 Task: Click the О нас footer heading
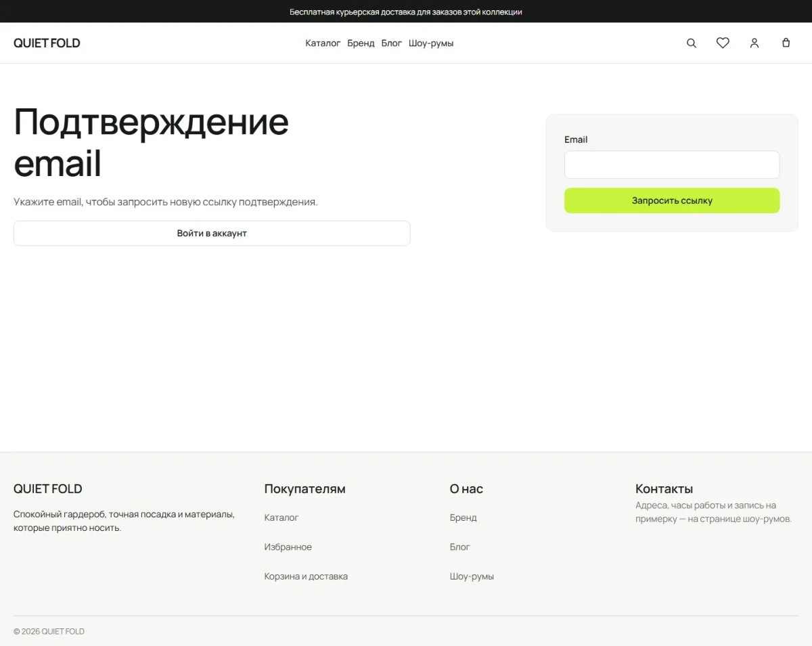coord(466,488)
